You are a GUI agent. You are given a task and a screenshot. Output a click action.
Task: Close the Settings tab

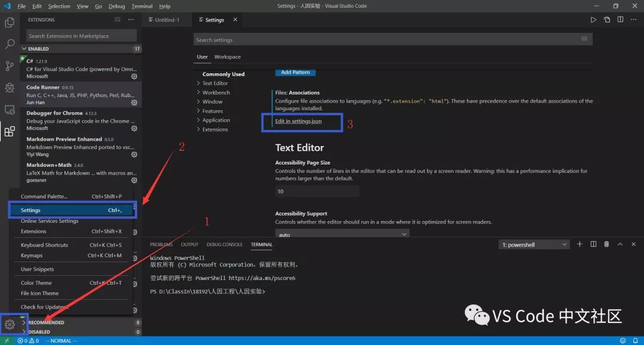pos(235,20)
